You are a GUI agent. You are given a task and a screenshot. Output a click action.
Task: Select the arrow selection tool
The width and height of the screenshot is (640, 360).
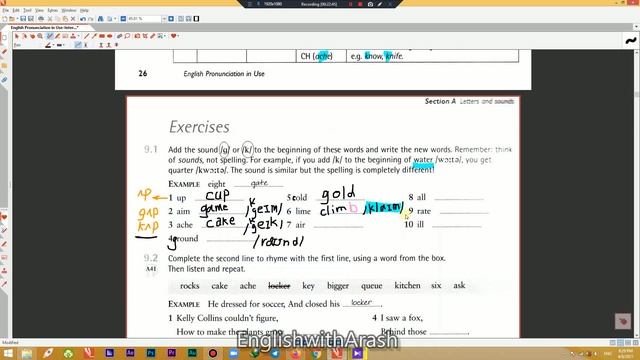tap(16, 36)
